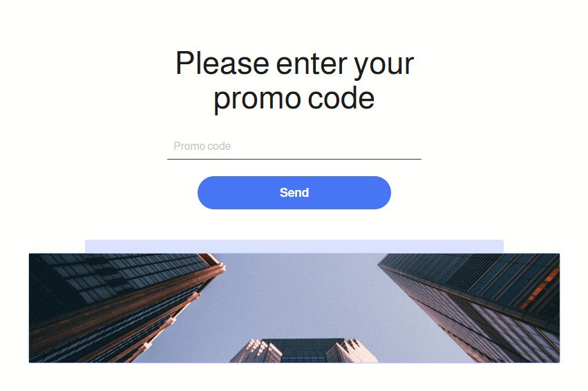
Task: Open the skyscraper banner image
Action: coord(294,308)
